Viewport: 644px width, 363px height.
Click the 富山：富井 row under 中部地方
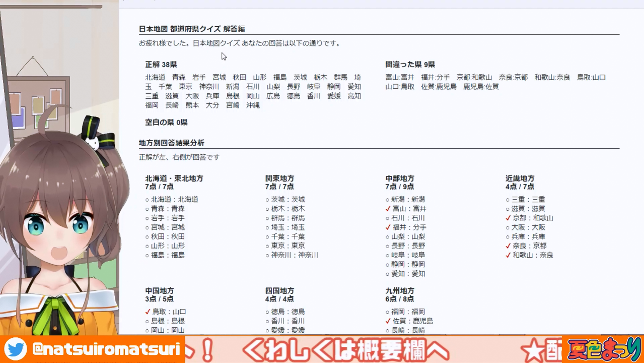tap(406, 209)
